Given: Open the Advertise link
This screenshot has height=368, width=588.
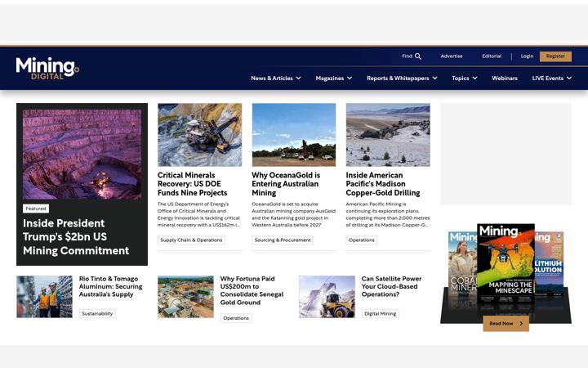Looking at the screenshot, I should coord(451,56).
